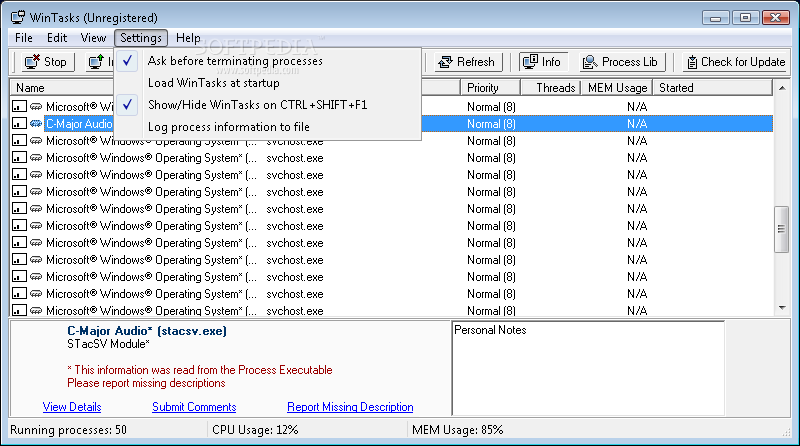Open the Info toolbar button
Screen dimensions: 800x446
pos(543,62)
